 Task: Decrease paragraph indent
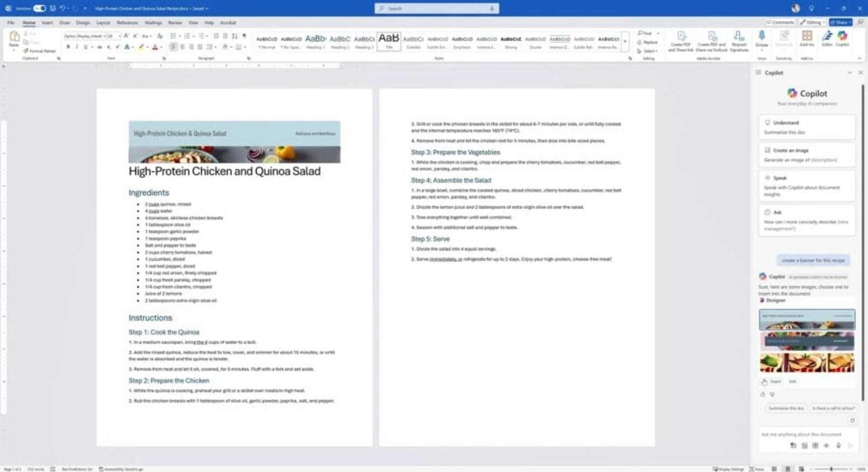[216, 36]
